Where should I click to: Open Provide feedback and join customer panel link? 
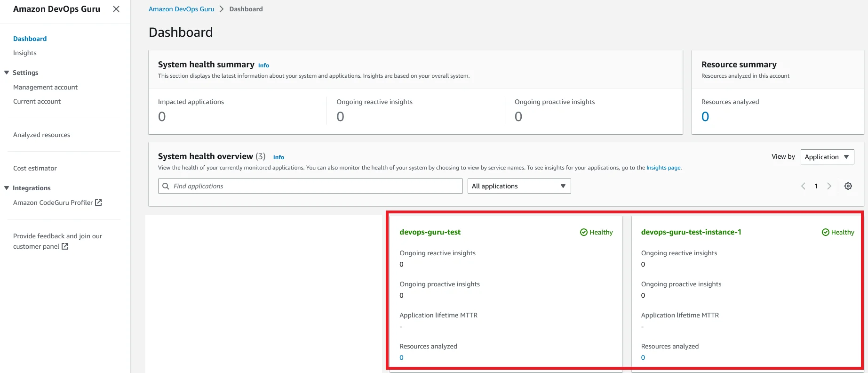(x=57, y=241)
